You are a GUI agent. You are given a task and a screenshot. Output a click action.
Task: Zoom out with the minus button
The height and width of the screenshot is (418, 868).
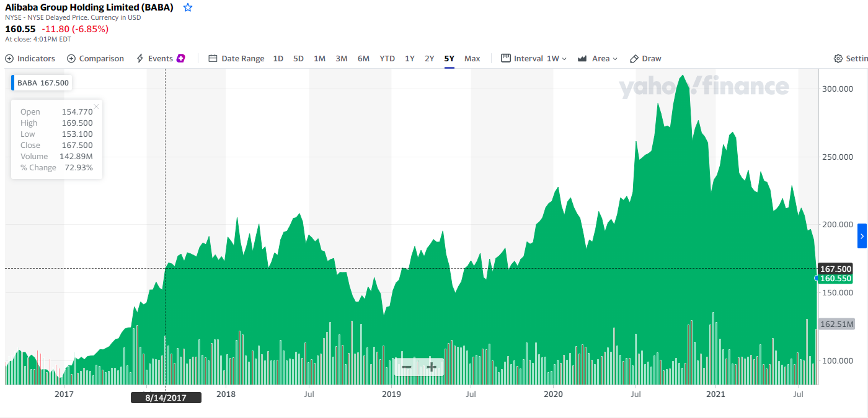pos(407,367)
